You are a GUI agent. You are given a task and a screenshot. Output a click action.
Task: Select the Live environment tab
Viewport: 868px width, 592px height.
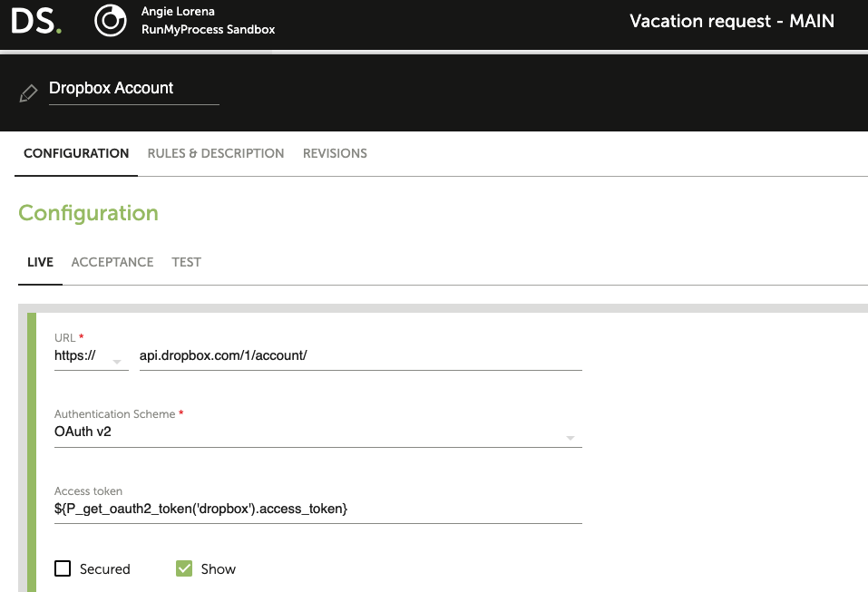(x=40, y=262)
